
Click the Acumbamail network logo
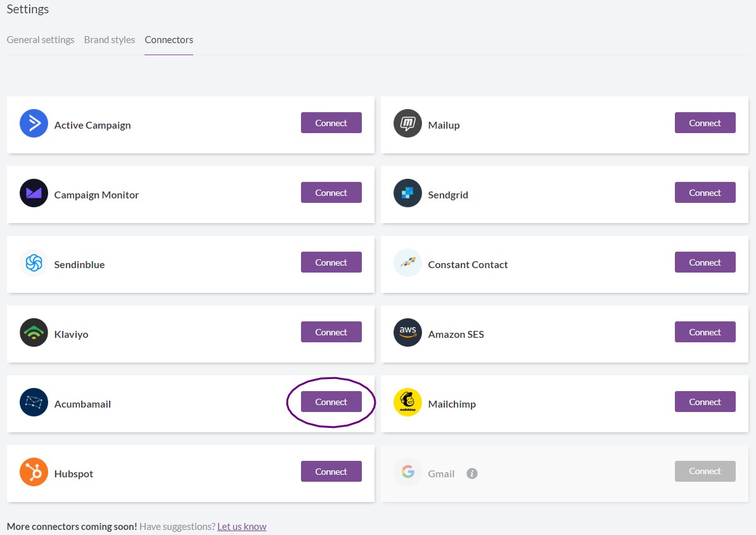[x=34, y=403]
